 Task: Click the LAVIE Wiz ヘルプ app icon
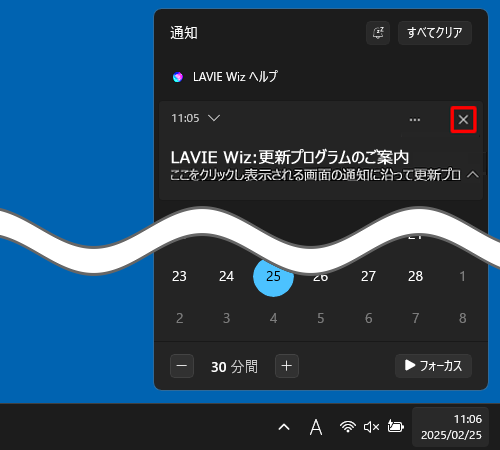tap(178, 77)
